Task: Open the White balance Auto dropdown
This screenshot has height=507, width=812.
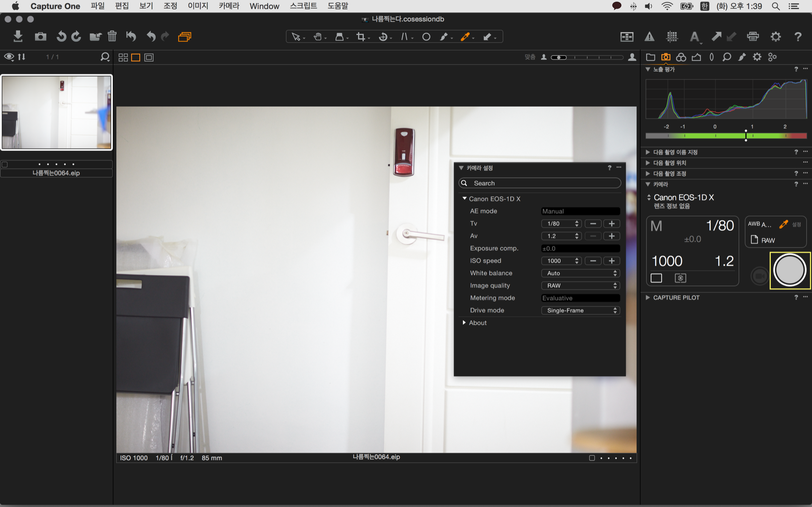Action: (580, 273)
